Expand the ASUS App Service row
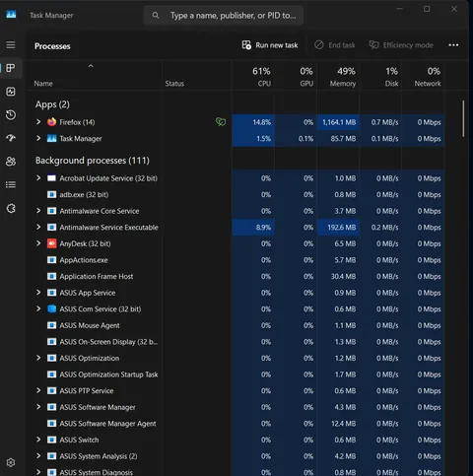Screen dimensions: 473x476 (x=38, y=293)
